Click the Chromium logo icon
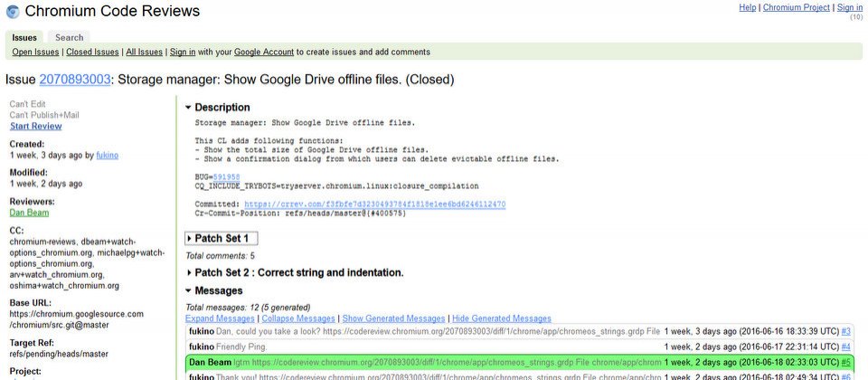868x380 pixels. (12, 12)
